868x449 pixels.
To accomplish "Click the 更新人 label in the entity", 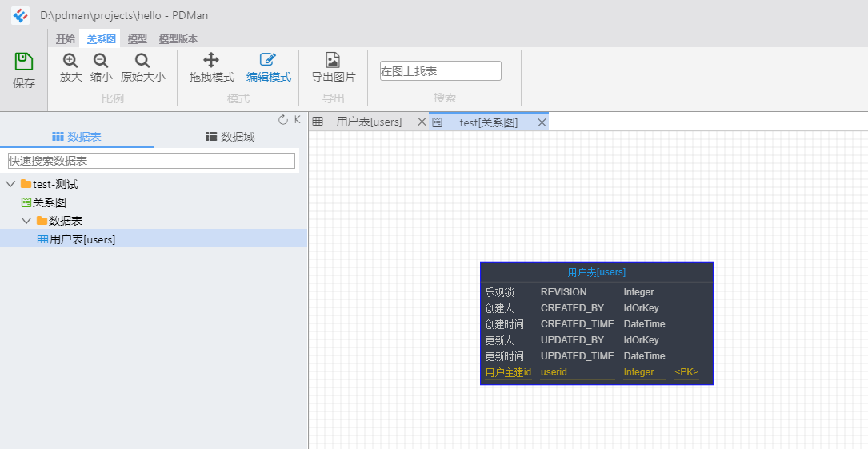I will (500, 340).
